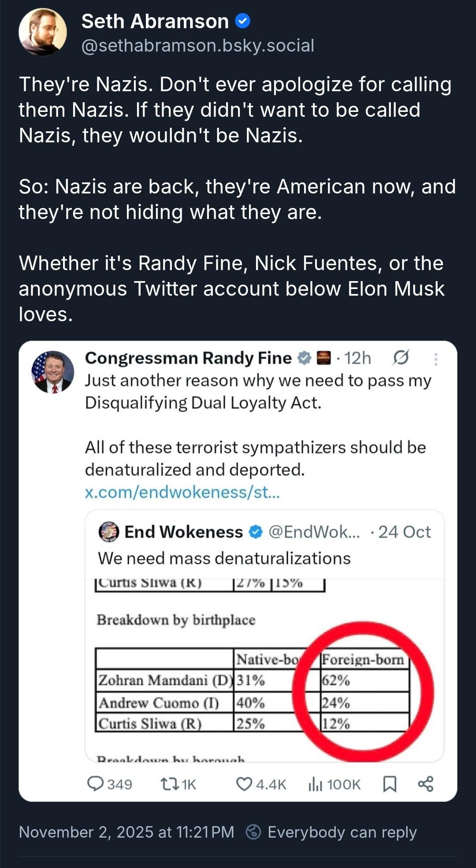Image resolution: width=476 pixels, height=868 pixels.
Task: Click the End Wokeness account avatar
Action: [x=109, y=532]
